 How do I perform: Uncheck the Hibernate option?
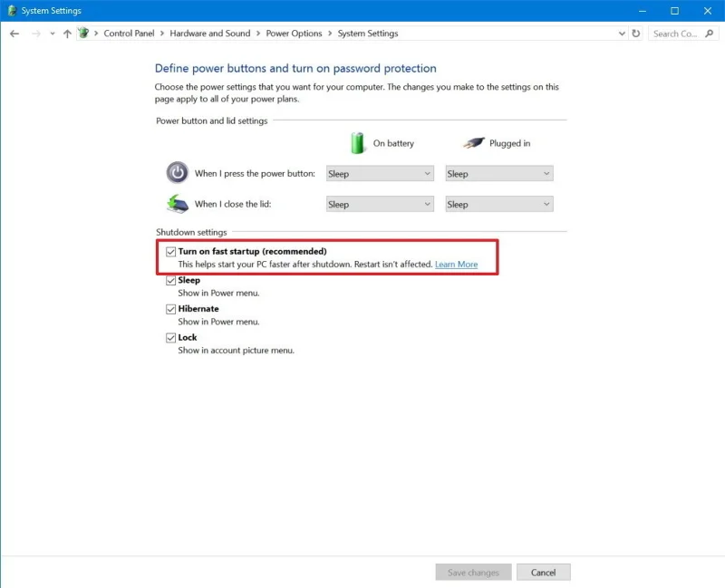(171, 308)
